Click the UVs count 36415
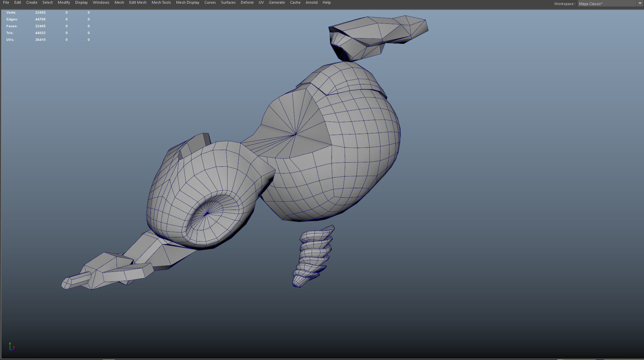This screenshot has width=644, height=360. coord(40,40)
